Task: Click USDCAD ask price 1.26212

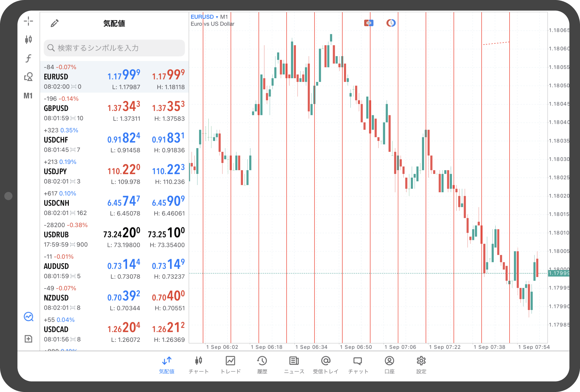Action: (168, 327)
